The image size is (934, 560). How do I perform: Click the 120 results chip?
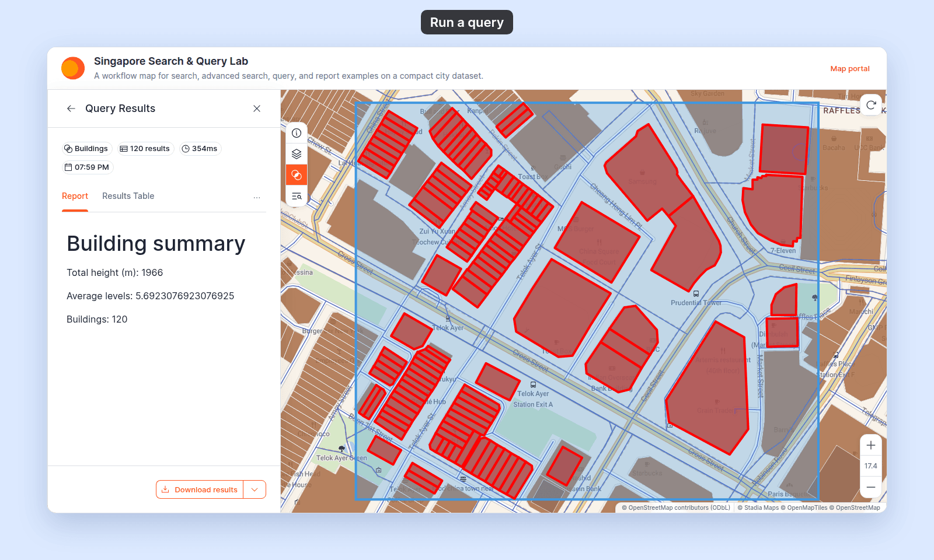click(145, 149)
